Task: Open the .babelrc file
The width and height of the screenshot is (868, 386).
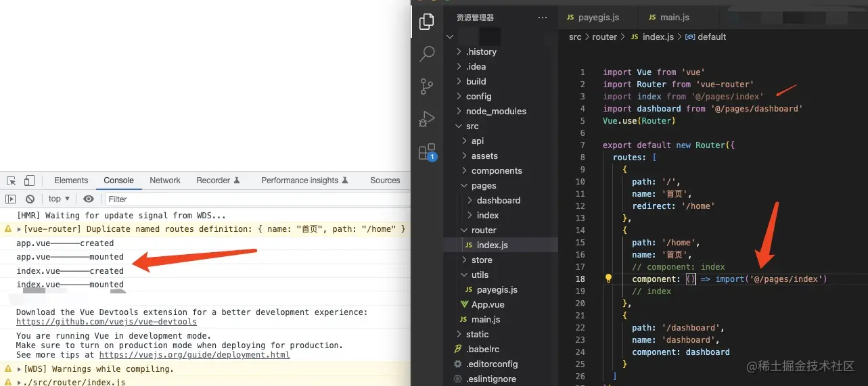Action: 501,349
